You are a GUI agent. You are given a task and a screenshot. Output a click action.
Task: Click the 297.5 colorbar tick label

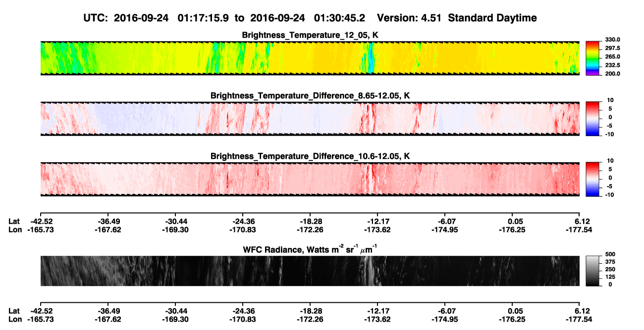point(612,48)
